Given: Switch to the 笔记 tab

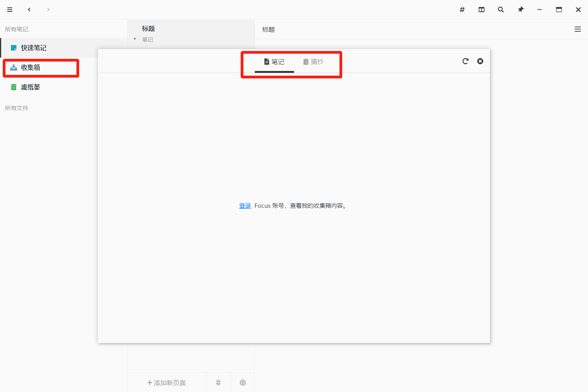Looking at the screenshot, I should pyautogui.click(x=274, y=62).
